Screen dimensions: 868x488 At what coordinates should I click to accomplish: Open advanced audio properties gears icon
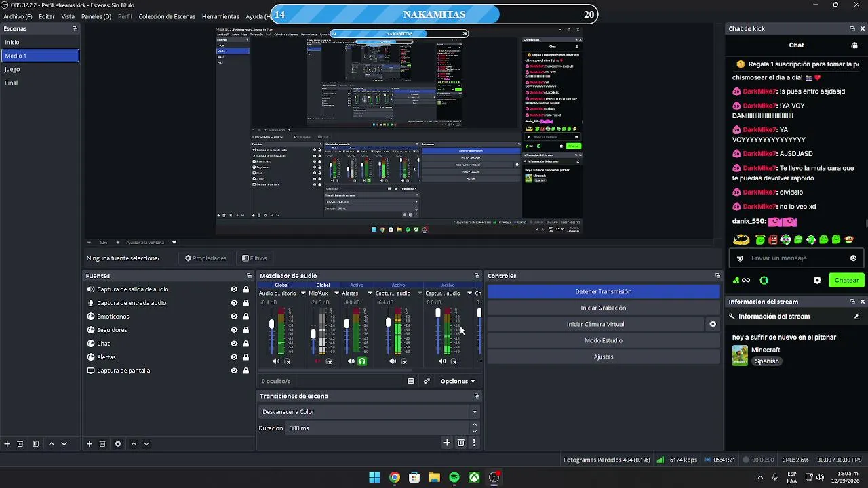427,381
